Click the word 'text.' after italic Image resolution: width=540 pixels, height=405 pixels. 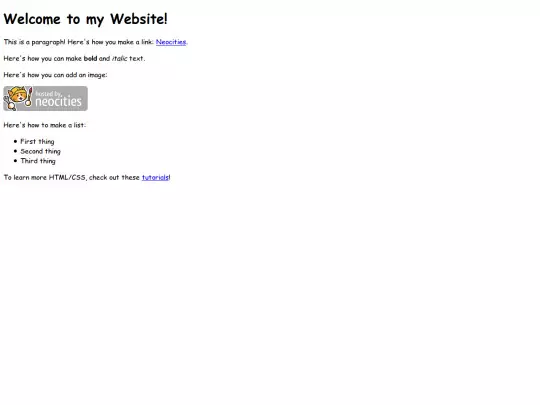pos(137,59)
